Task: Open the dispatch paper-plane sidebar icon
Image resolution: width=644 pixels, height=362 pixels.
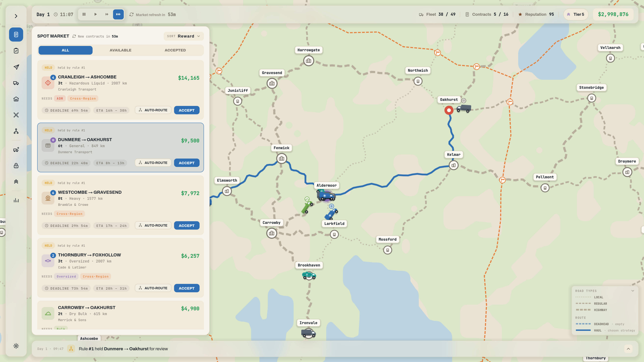Action: [x=16, y=67]
